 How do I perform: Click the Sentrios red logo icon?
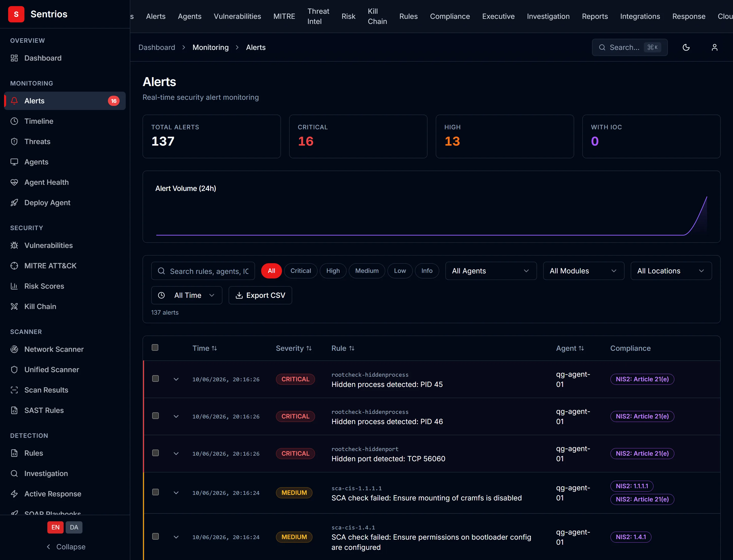(16, 14)
